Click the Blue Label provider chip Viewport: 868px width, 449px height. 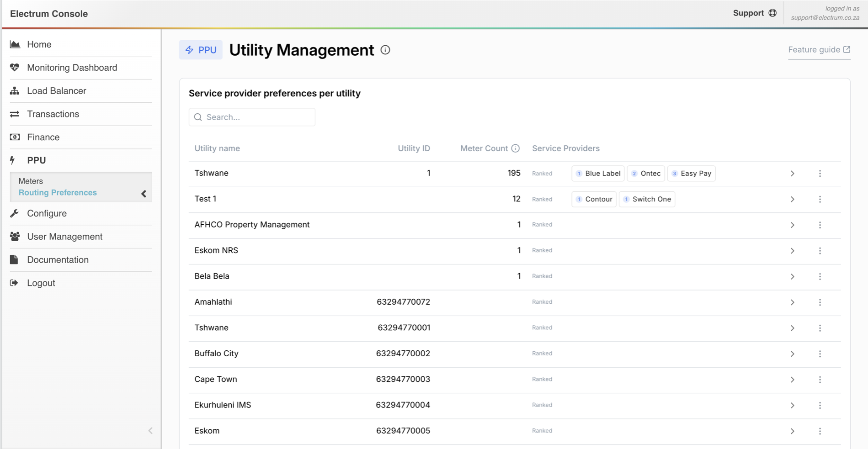[x=598, y=174]
